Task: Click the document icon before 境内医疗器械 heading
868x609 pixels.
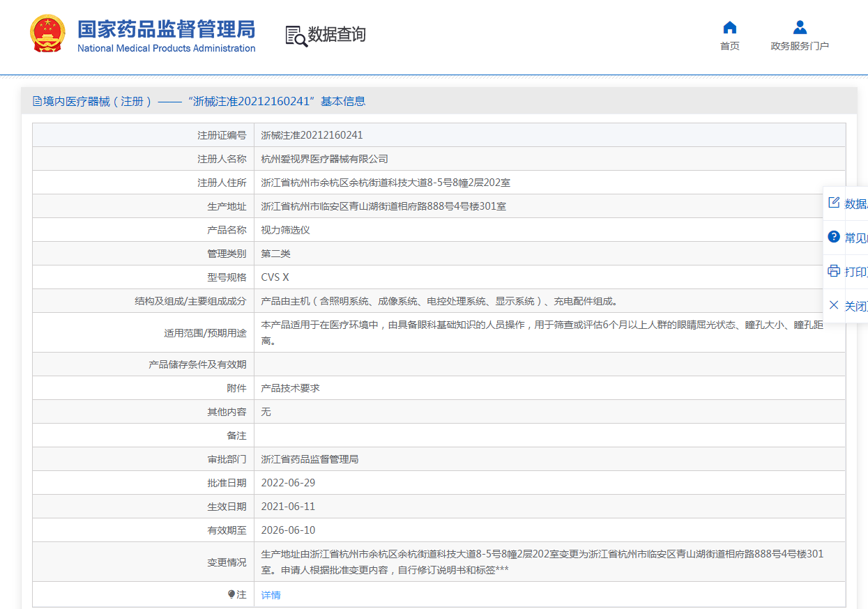Action: pyautogui.click(x=38, y=102)
